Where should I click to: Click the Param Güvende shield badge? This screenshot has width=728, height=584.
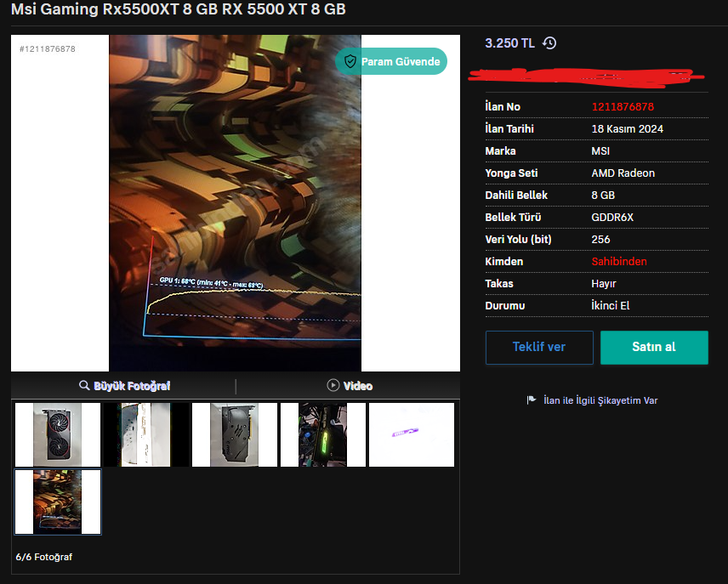[391, 61]
